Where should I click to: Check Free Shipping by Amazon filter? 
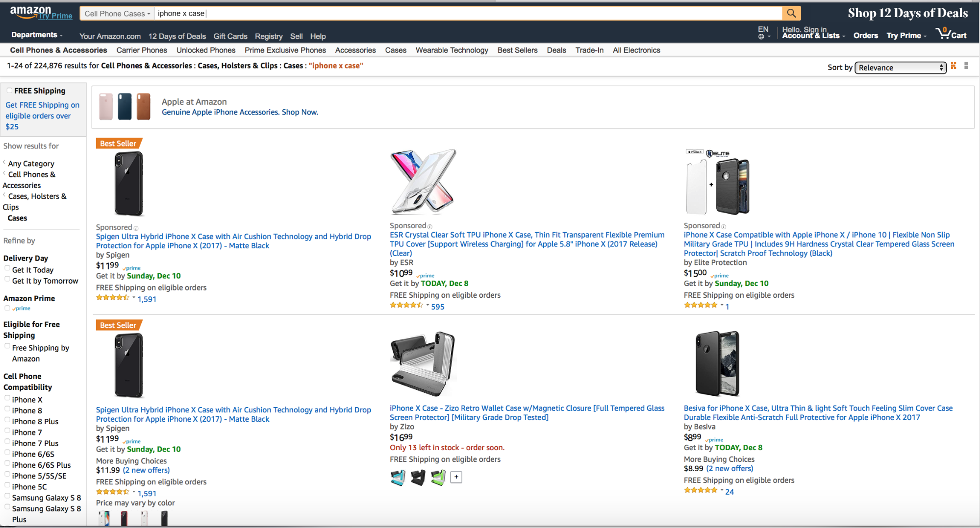coord(7,346)
